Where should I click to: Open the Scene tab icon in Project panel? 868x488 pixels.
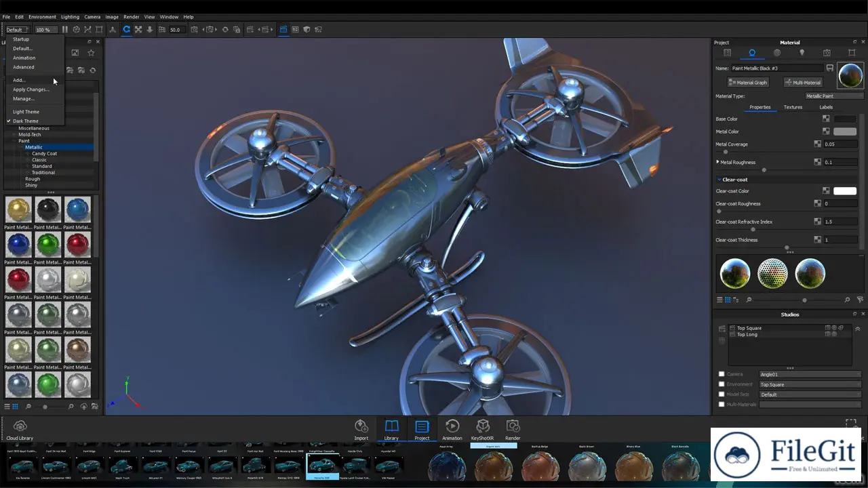[x=727, y=53]
